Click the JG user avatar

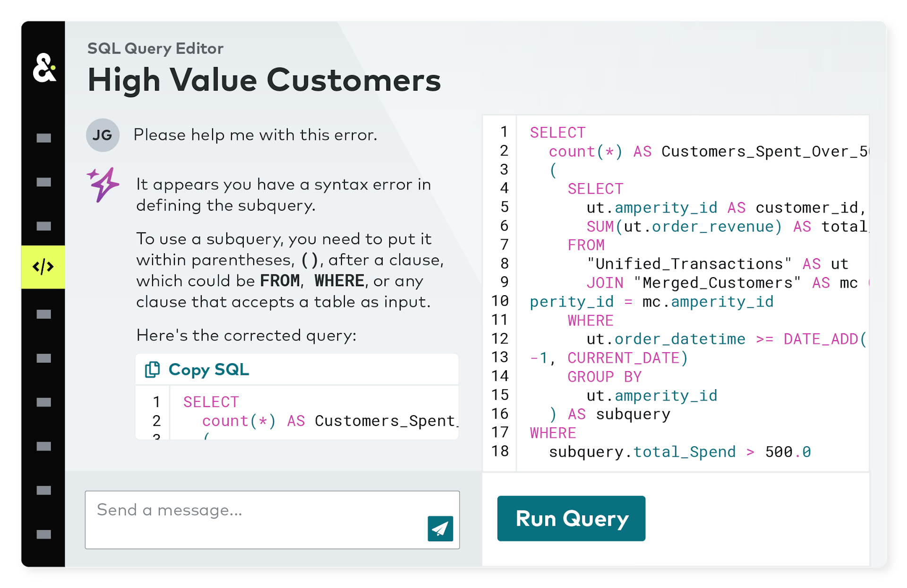click(103, 135)
